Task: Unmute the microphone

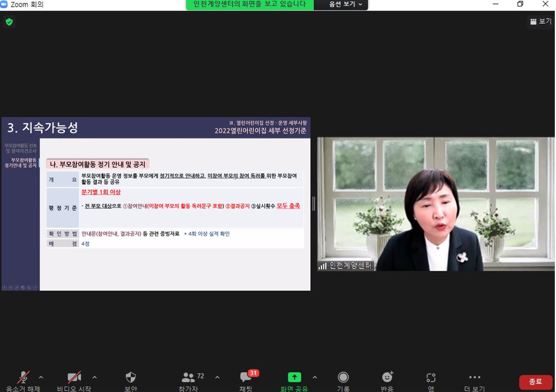Action: pos(24,378)
